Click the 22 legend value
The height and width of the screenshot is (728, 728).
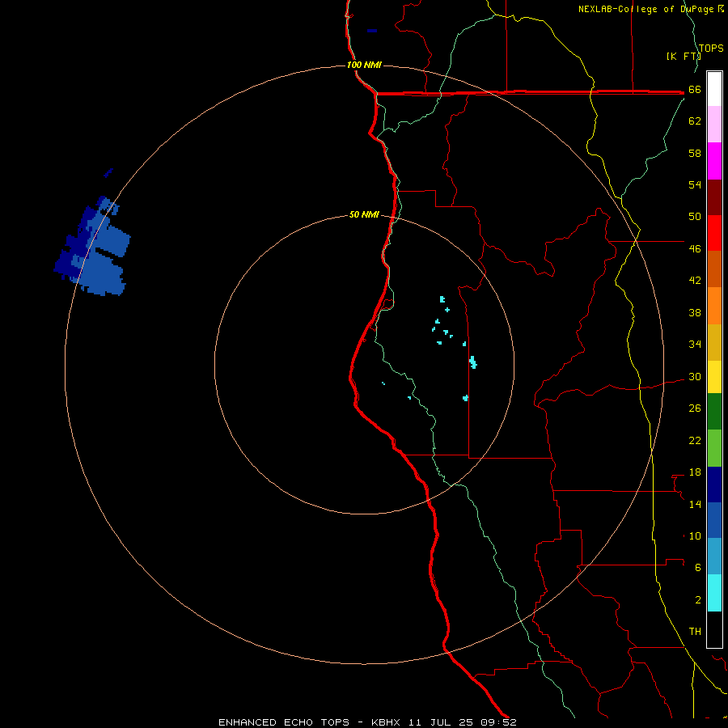(x=695, y=440)
